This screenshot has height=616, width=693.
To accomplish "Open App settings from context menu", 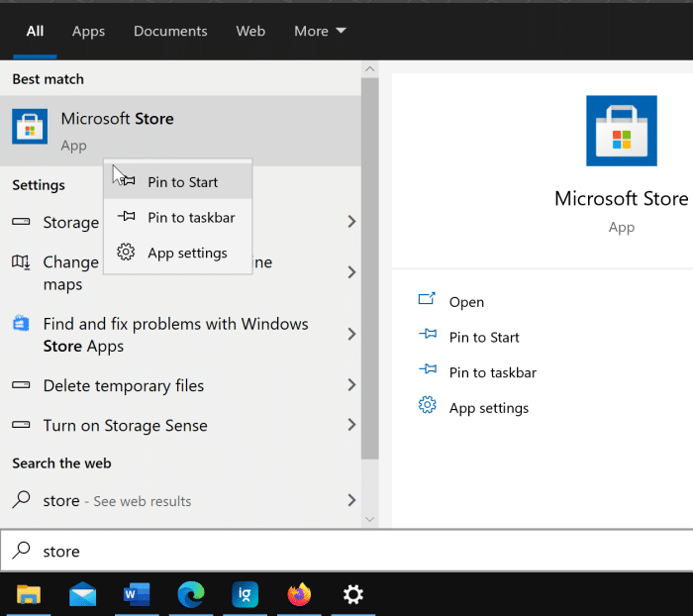I will (x=177, y=253).
